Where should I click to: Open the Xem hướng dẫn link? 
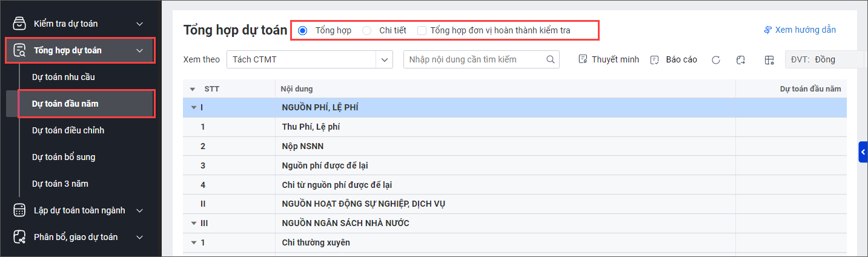click(800, 30)
